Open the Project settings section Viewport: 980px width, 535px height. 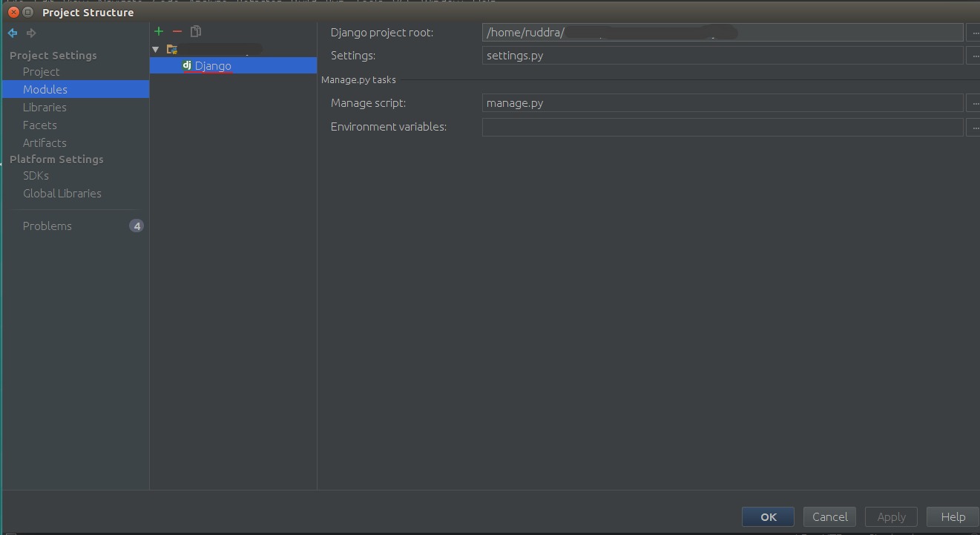click(x=41, y=72)
